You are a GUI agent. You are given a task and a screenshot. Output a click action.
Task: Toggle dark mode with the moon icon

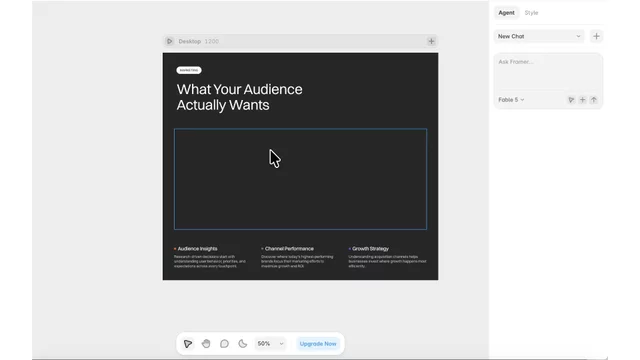pyautogui.click(x=243, y=344)
